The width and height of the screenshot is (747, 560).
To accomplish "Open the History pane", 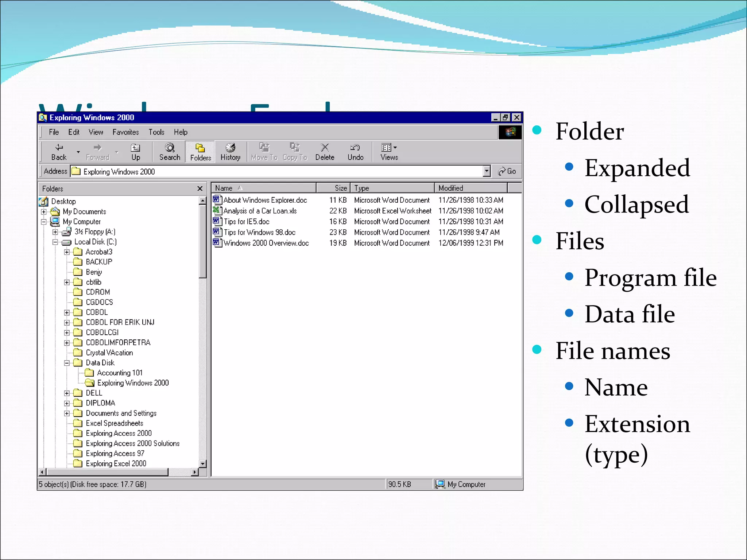I will (231, 152).
